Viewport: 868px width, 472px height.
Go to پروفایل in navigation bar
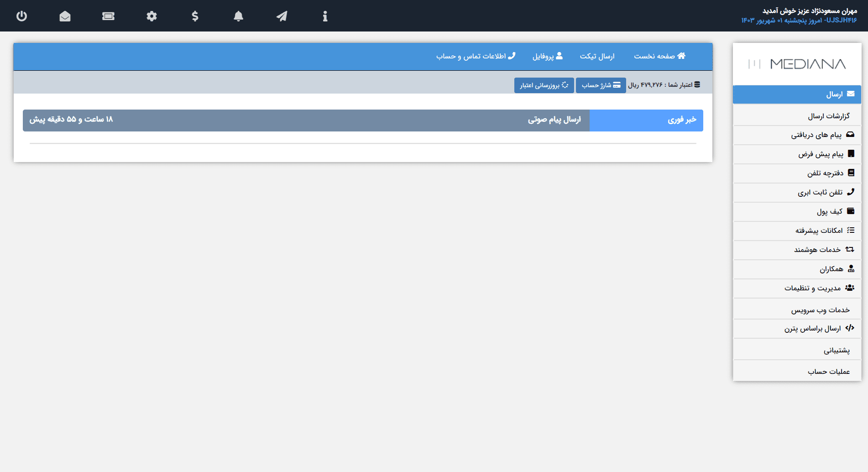click(547, 56)
